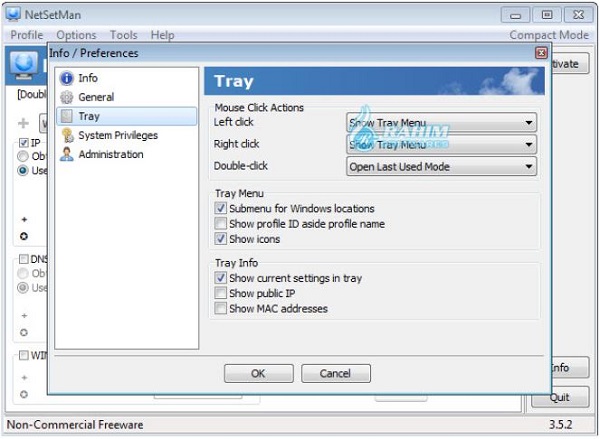Select System Privileges in preferences list

pyautogui.click(x=126, y=135)
